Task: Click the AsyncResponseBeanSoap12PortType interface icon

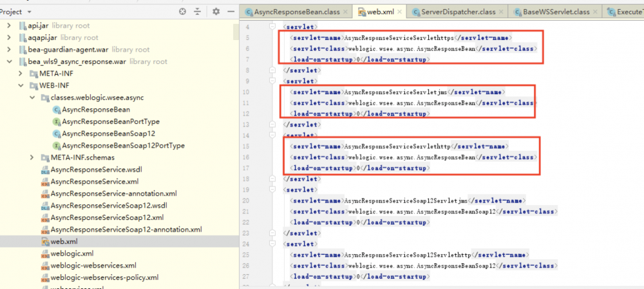Action: coord(57,145)
